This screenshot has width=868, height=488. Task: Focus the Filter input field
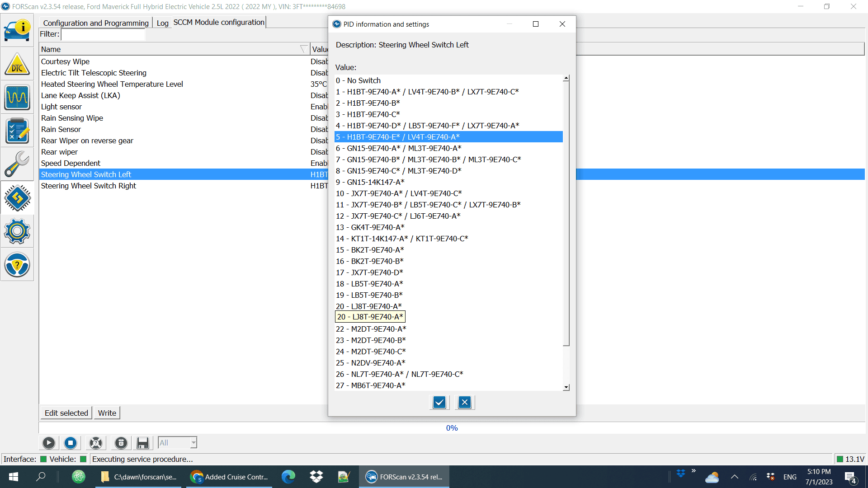point(103,34)
